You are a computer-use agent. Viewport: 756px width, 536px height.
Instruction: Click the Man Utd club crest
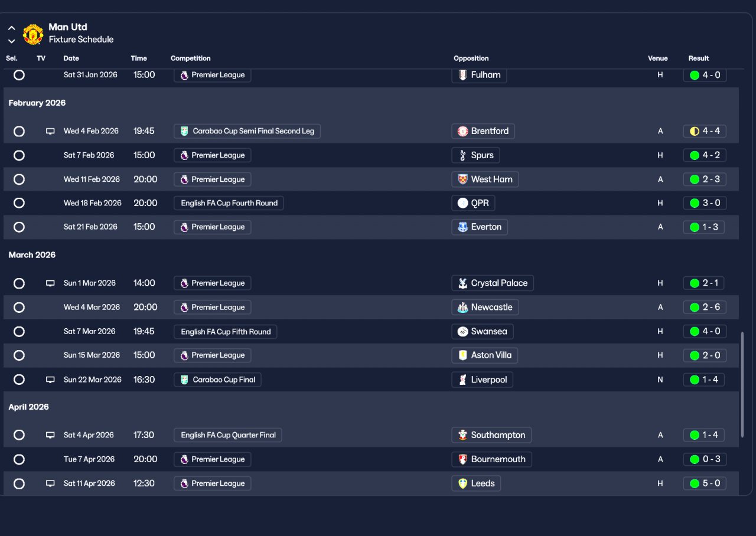pyautogui.click(x=33, y=34)
